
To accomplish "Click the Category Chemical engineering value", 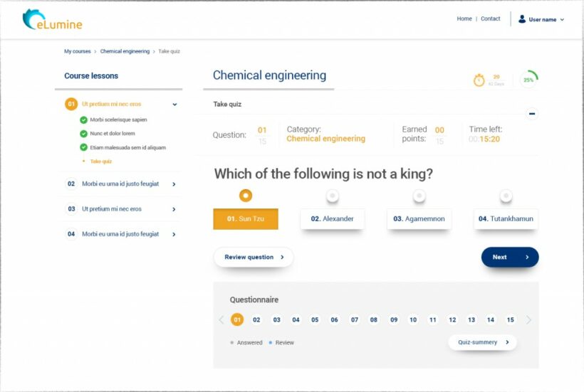I will coord(326,139).
